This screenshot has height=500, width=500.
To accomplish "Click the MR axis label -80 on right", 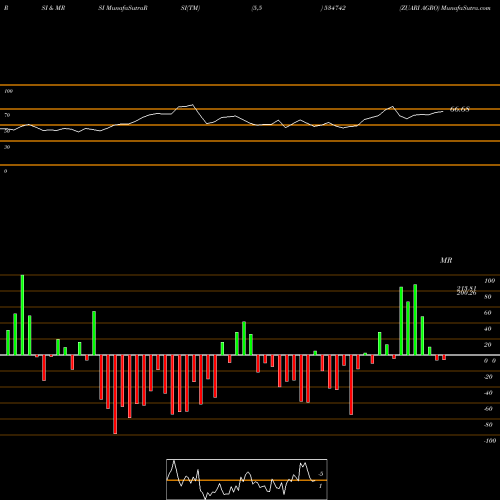I will pyautogui.click(x=488, y=425).
